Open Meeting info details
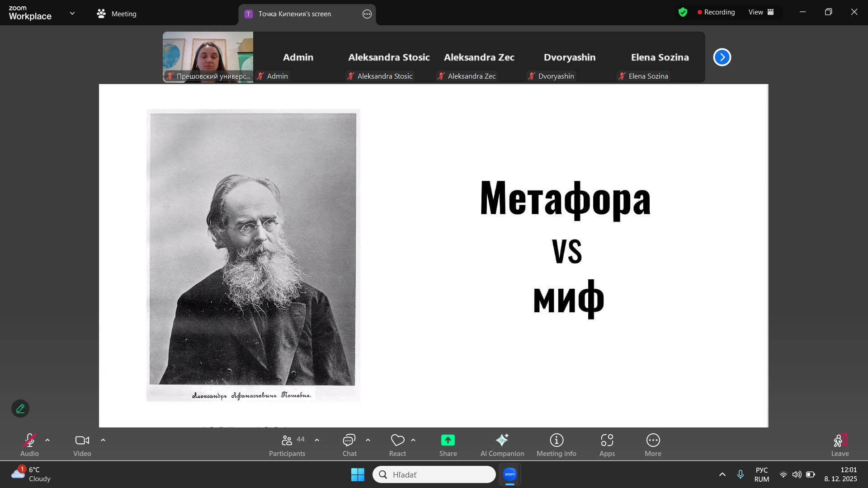The image size is (868, 488). [556, 445]
